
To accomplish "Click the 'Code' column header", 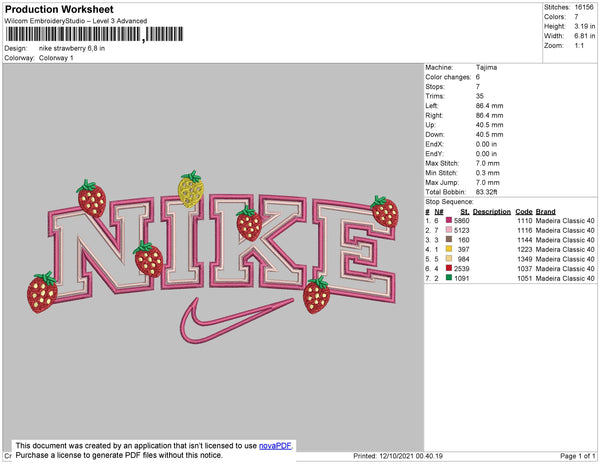I will tap(524, 212).
